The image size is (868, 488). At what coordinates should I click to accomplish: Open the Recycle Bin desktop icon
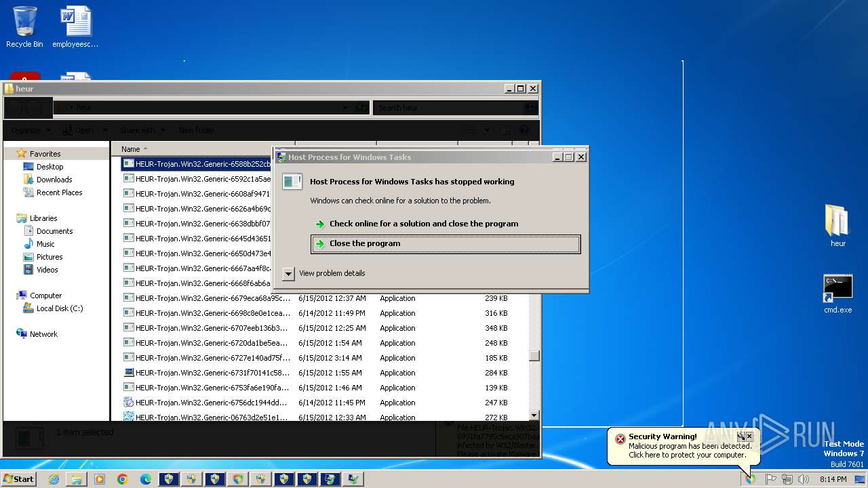coord(24,27)
